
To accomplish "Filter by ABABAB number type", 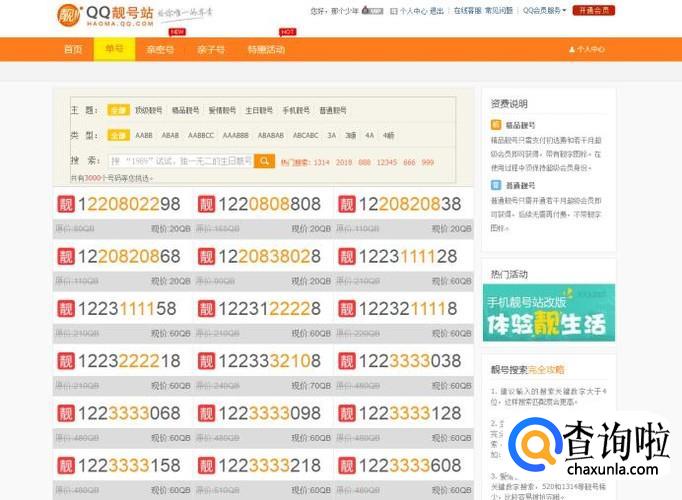I will pos(271,136).
